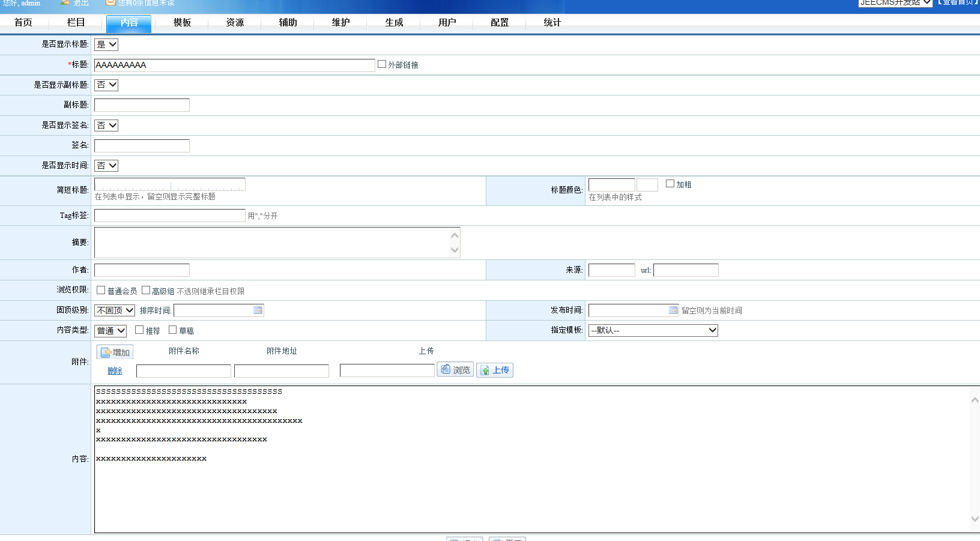Image resolution: width=980 pixels, height=541 pixels.
Task: Click the 在列表中的样式 hint text
Action: coord(615,198)
